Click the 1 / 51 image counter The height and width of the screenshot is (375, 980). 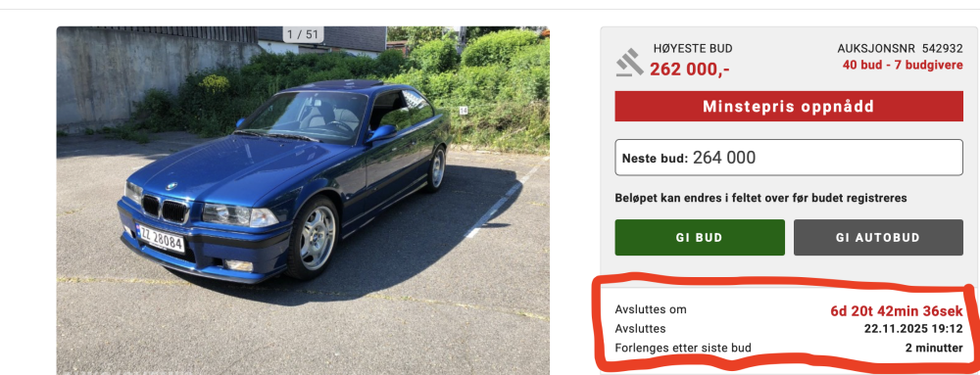[x=303, y=34]
